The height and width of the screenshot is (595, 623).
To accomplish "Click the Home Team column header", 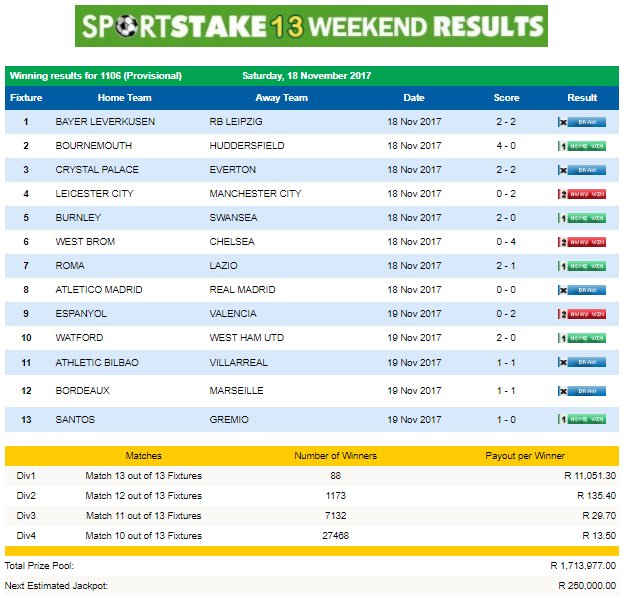I will click(124, 98).
